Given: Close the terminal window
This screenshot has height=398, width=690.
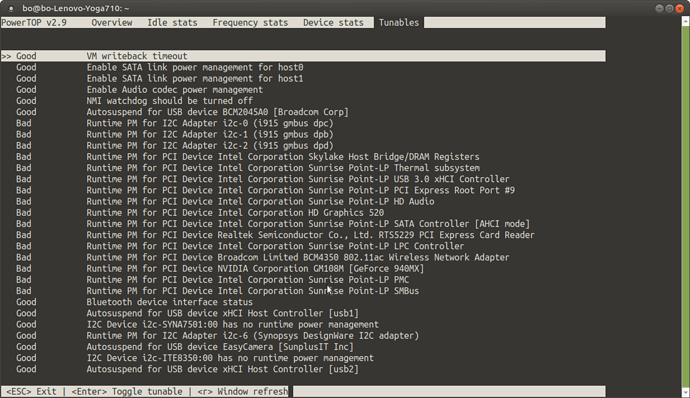Looking at the screenshot, I should [679, 8].
